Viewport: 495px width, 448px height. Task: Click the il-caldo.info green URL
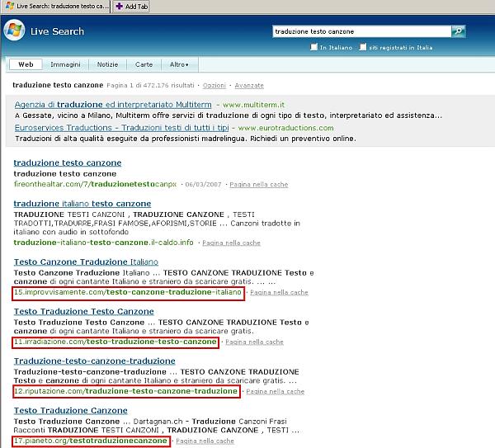[x=104, y=243]
